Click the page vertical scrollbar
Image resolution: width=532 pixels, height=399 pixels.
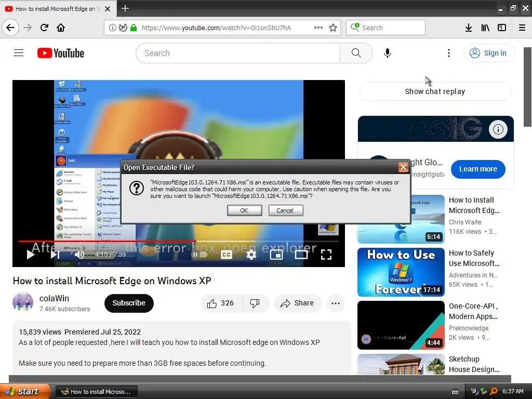pos(528,87)
